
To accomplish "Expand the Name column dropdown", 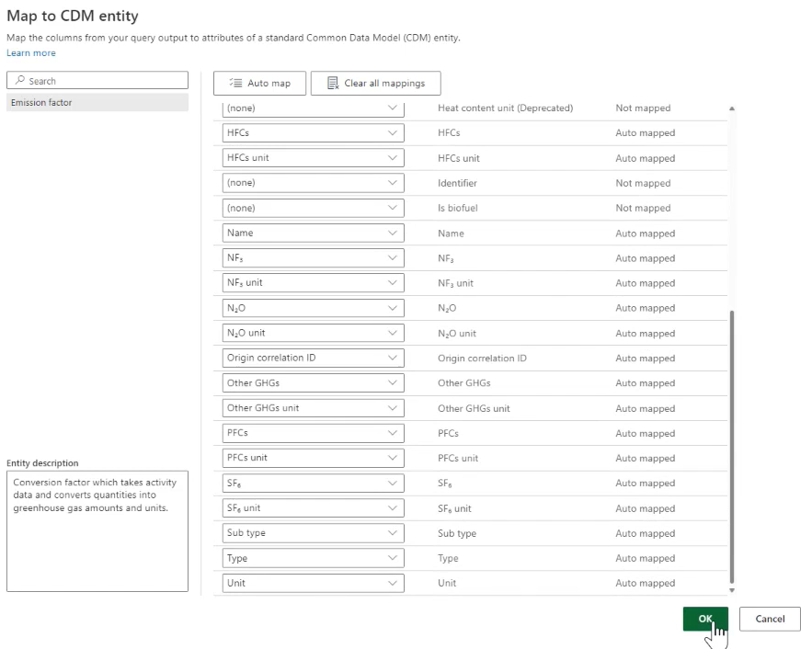I will coord(314,233).
